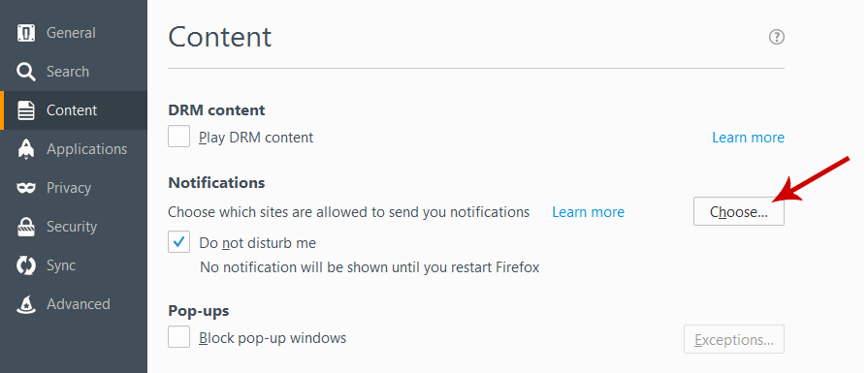
Task: Enable the Play DRM content checkbox
Action: pos(178,137)
